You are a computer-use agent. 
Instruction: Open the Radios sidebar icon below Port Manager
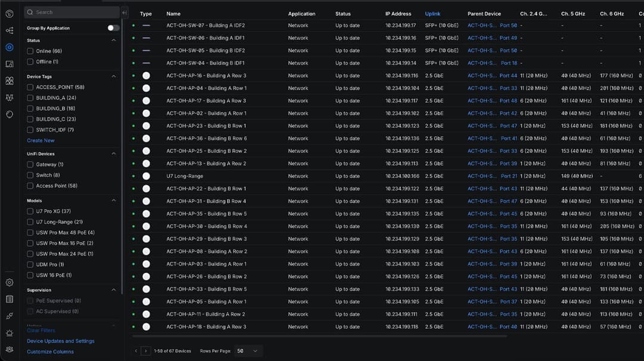coord(10,97)
